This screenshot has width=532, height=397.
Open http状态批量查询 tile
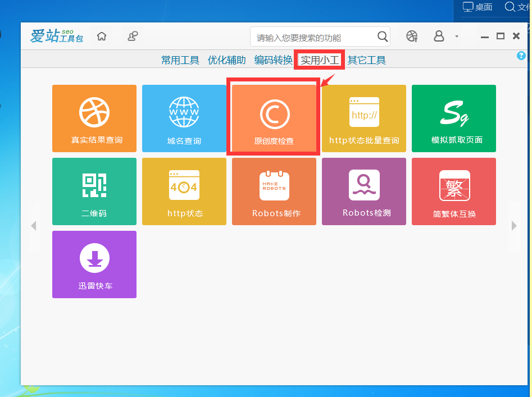point(364,118)
